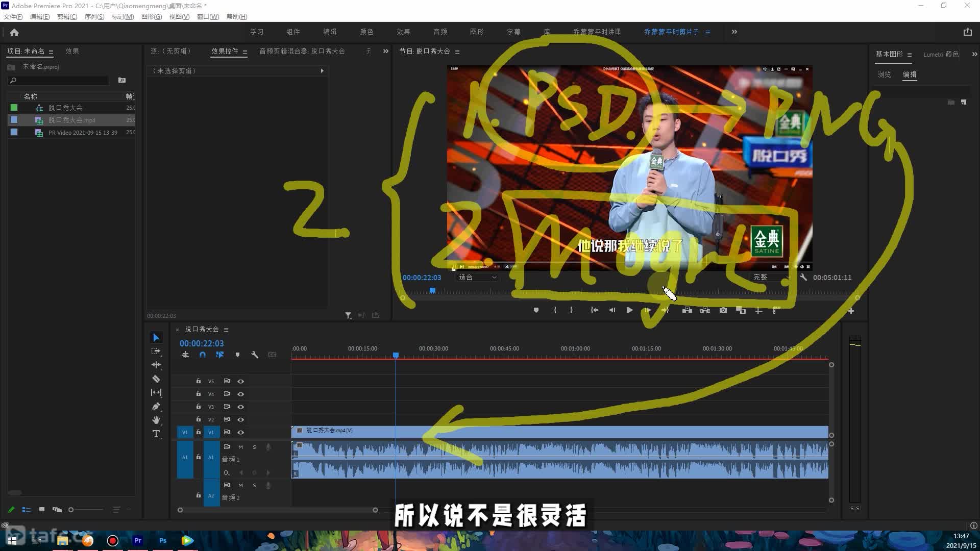Select PR Video 2021-09-15 project item

coord(71,132)
